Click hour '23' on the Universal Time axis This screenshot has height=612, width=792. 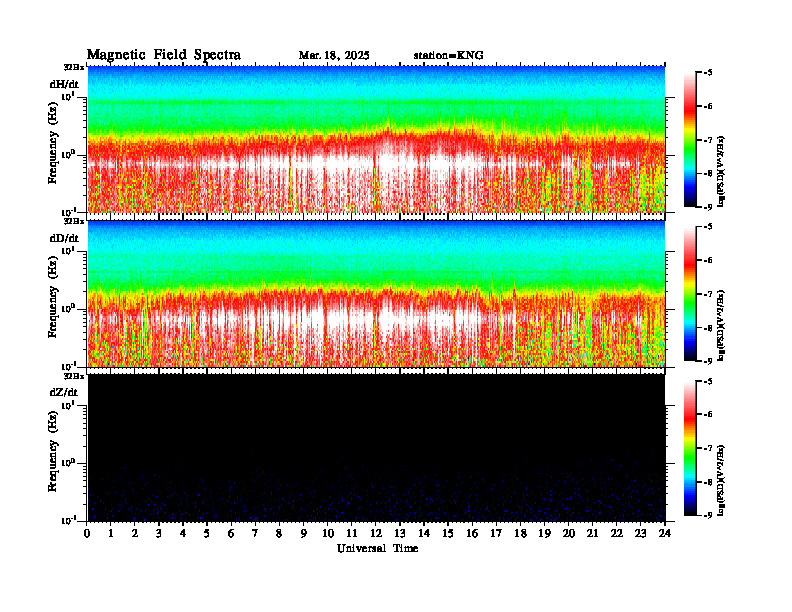[640, 533]
